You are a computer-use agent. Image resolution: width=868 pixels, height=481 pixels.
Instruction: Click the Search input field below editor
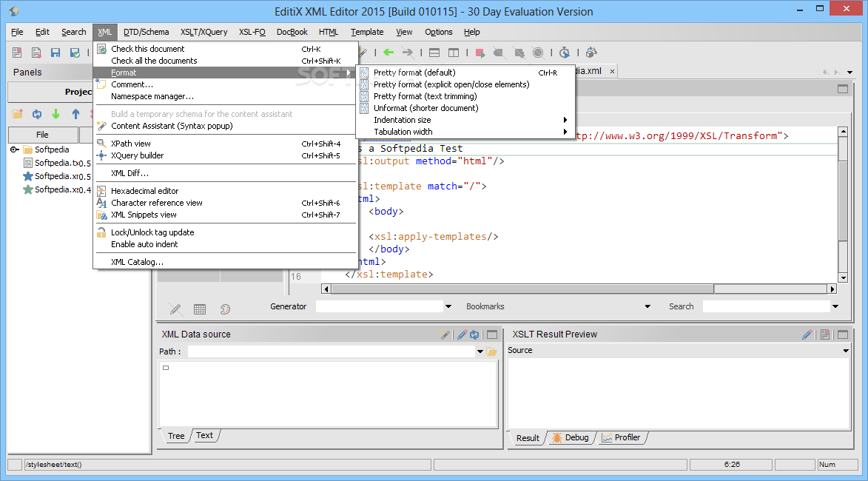766,306
